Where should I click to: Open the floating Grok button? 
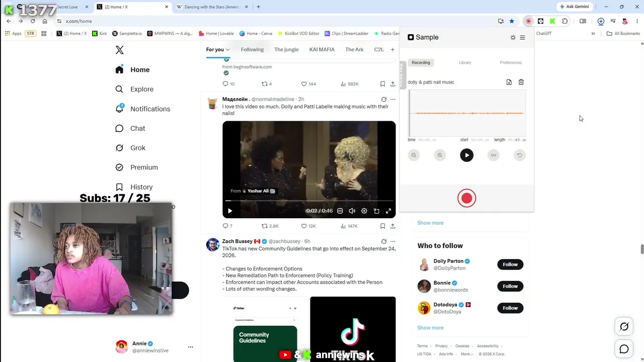click(624, 327)
